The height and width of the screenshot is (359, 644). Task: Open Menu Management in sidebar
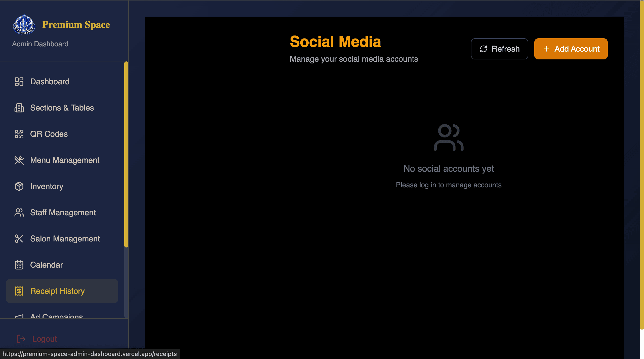[62, 160]
